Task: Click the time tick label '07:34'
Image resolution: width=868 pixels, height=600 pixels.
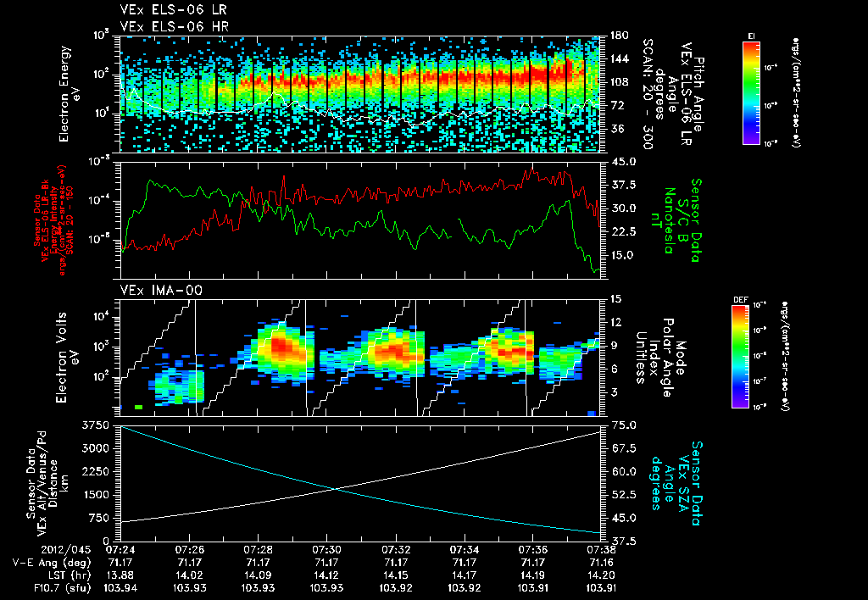Action: [464, 550]
